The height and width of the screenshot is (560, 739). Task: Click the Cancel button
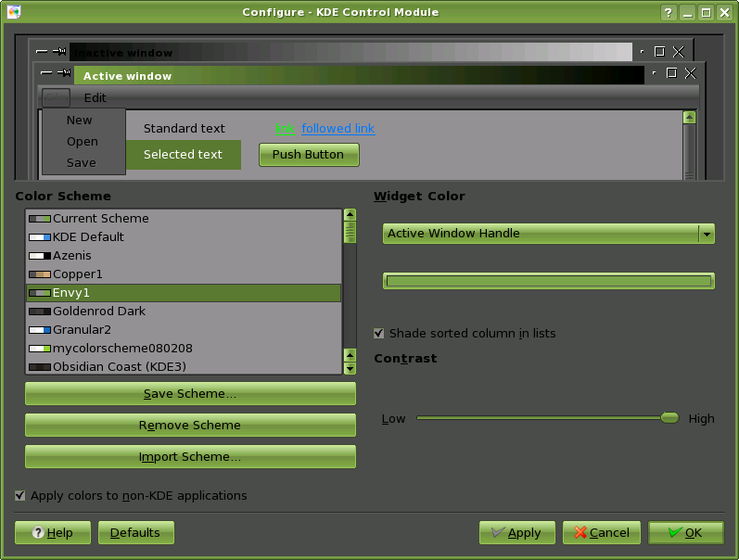(602, 533)
